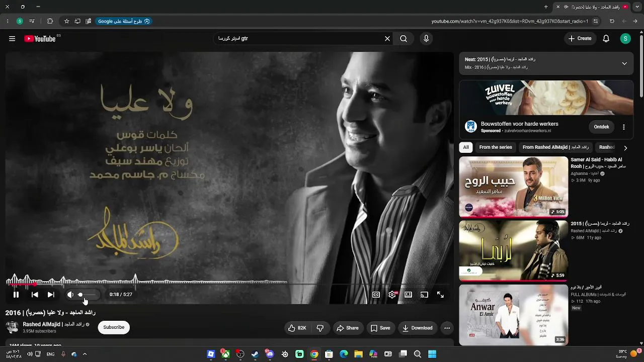This screenshot has width=644, height=362.
Task: View site information in the address bar
Action: (596, 21)
